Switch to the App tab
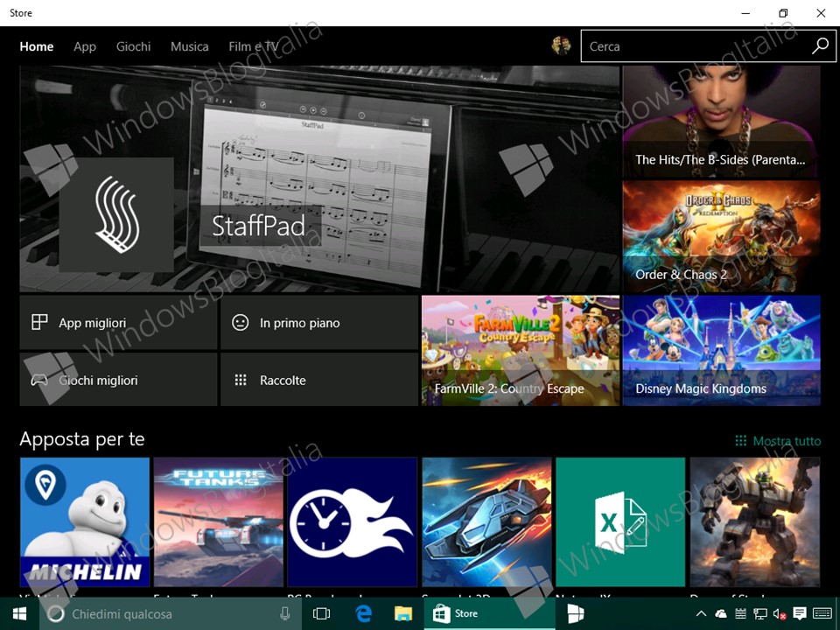Image resolution: width=840 pixels, height=630 pixels. pyautogui.click(x=85, y=46)
